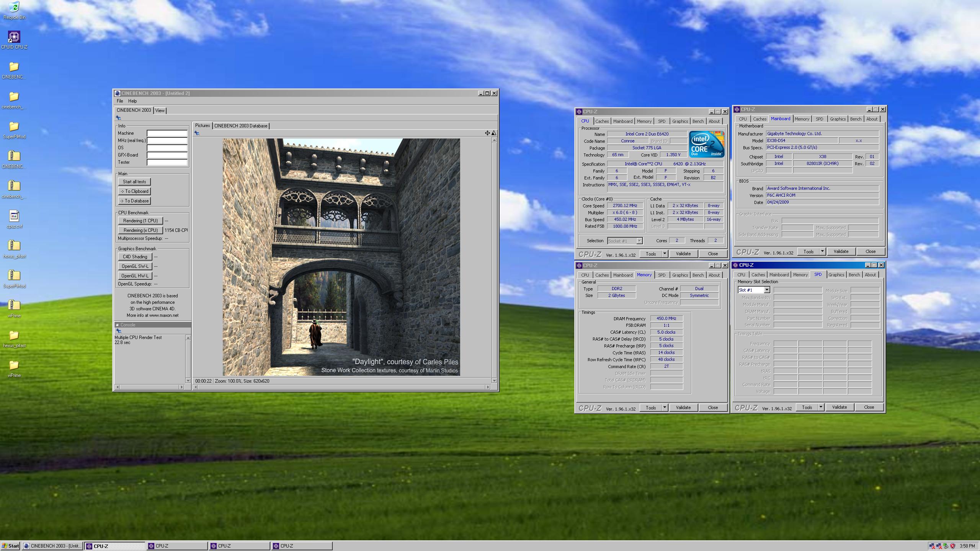Open the Caches tab in CPU-Z CPU window
The image size is (980, 551).
[x=602, y=121]
